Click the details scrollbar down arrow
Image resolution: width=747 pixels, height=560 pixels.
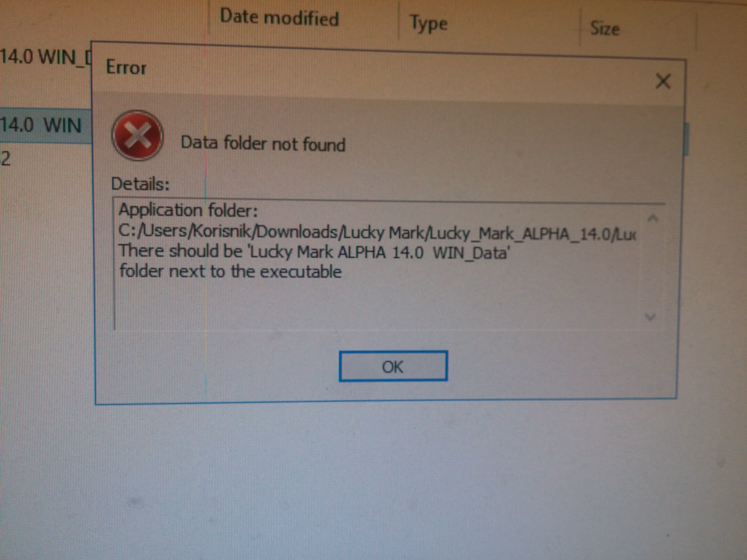pyautogui.click(x=650, y=317)
